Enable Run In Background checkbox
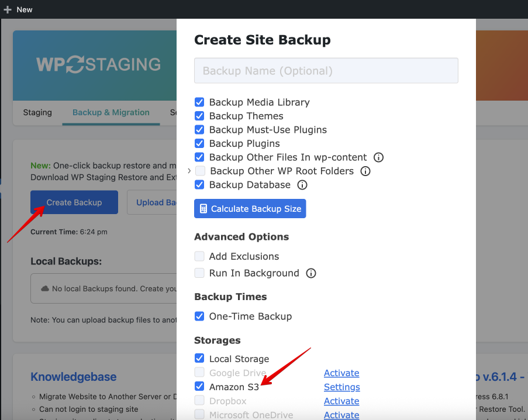This screenshot has height=420, width=528. coord(199,273)
